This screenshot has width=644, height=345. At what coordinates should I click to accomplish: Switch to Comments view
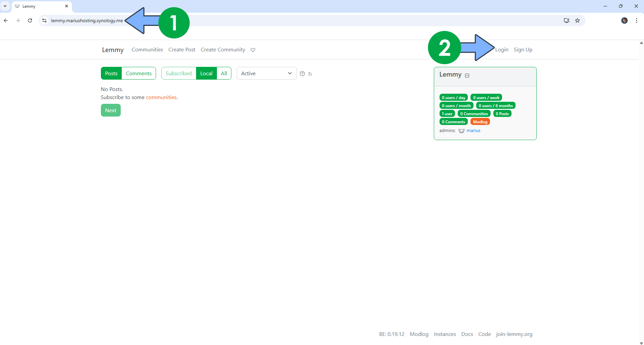(139, 73)
